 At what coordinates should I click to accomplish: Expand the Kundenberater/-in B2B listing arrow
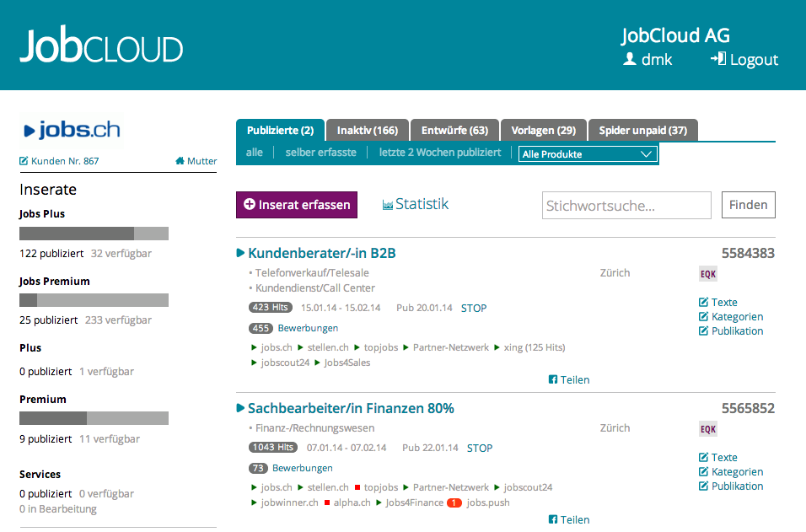(240, 253)
